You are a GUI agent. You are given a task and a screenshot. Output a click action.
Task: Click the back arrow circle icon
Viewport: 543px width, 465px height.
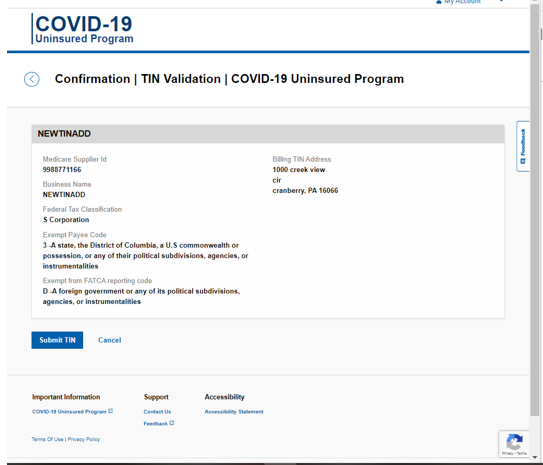[32, 79]
